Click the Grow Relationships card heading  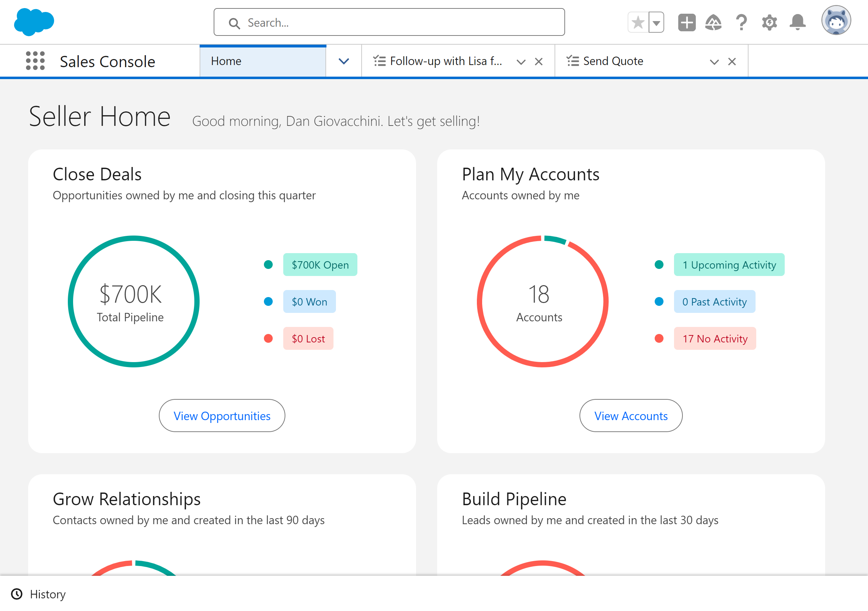click(127, 499)
